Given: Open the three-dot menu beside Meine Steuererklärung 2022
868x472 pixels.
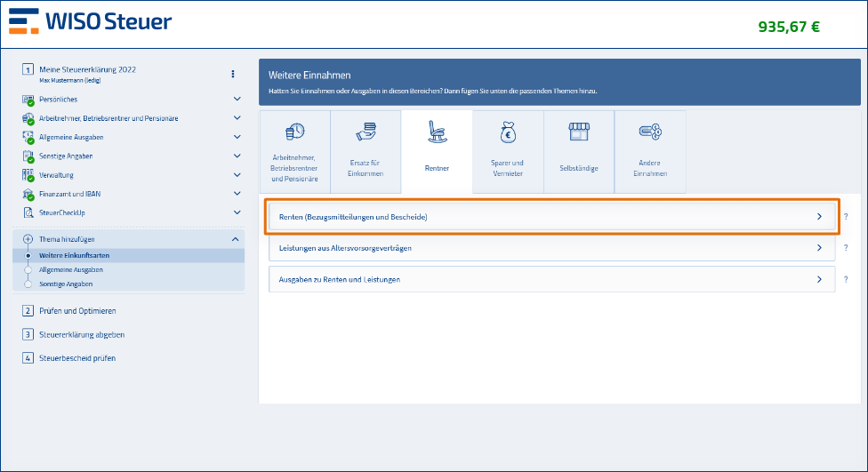Looking at the screenshot, I should point(233,74).
